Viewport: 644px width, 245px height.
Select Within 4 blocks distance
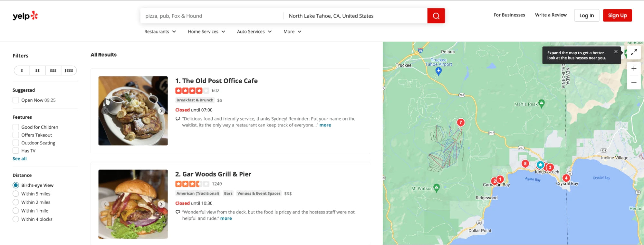(x=15, y=219)
